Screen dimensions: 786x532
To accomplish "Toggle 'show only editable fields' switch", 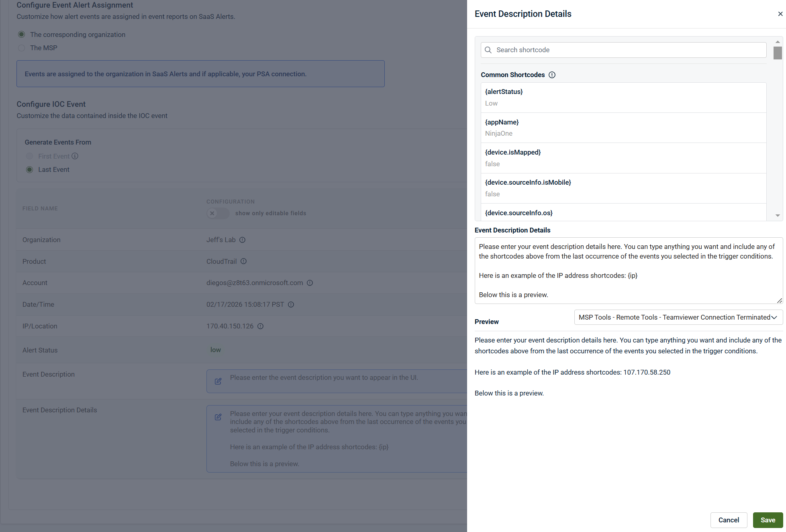I will coord(217,213).
